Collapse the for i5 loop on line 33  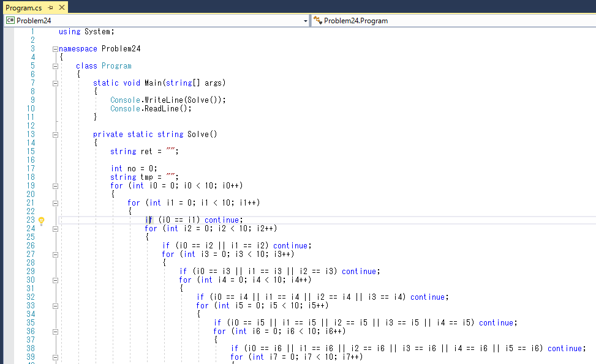55,306
